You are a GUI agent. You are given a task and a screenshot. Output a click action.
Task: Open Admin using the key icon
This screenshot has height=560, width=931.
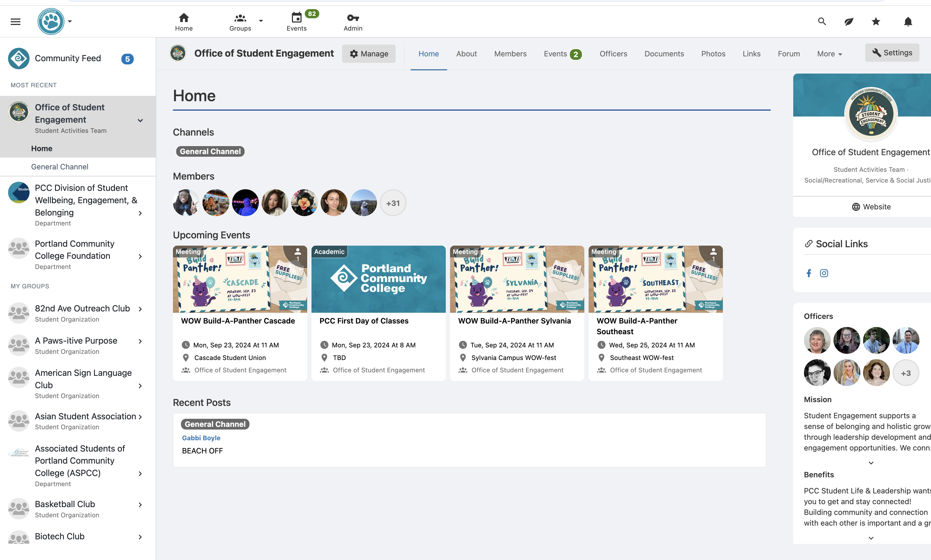[353, 18]
